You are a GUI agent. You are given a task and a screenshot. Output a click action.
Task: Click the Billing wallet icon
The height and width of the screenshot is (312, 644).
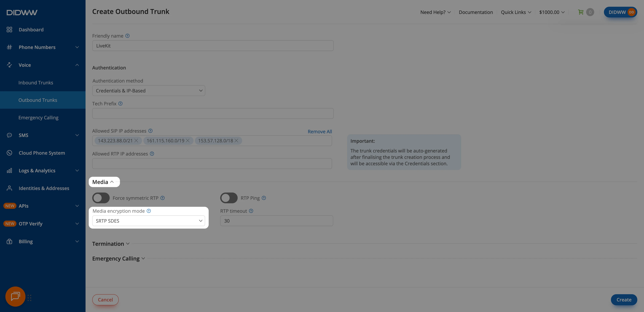tap(9, 241)
